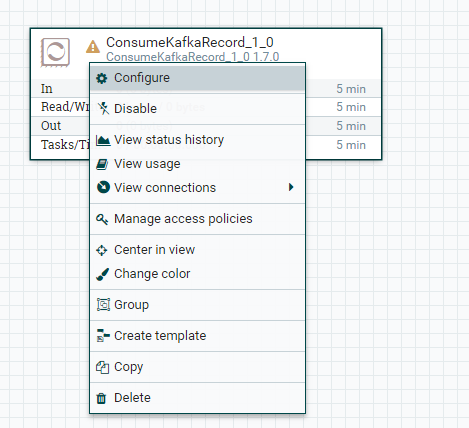Click the View usage book icon
The height and width of the screenshot is (428, 469).
102,164
